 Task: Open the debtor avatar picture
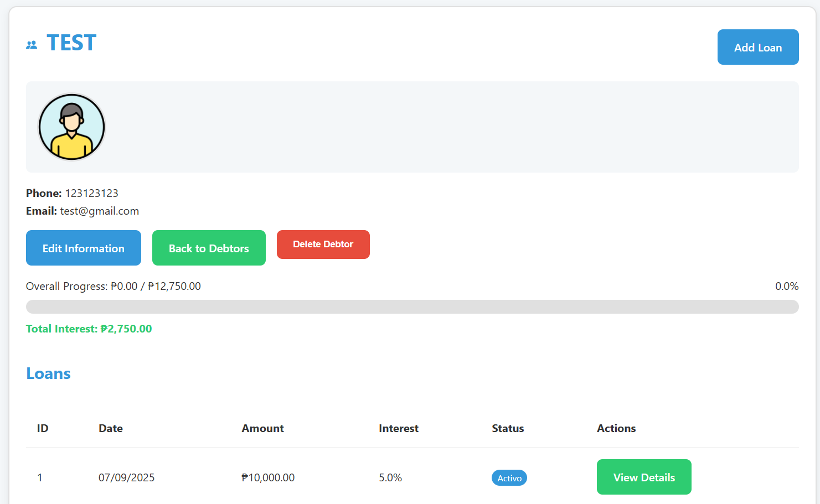[71, 127]
